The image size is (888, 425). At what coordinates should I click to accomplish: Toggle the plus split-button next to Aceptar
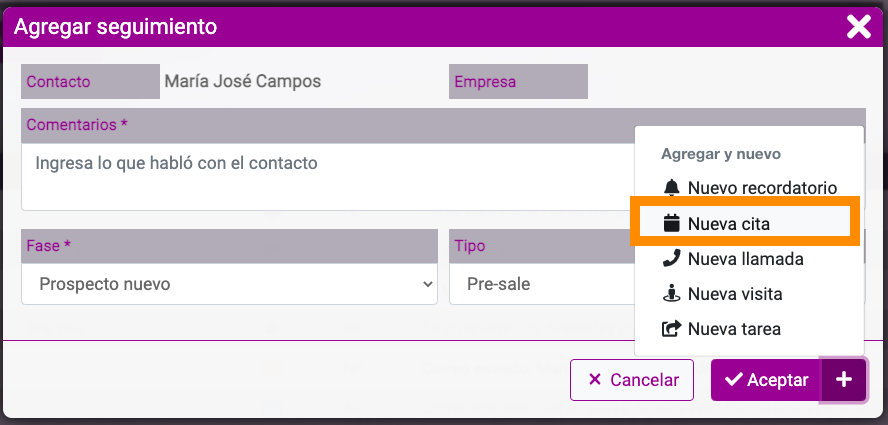pos(843,380)
